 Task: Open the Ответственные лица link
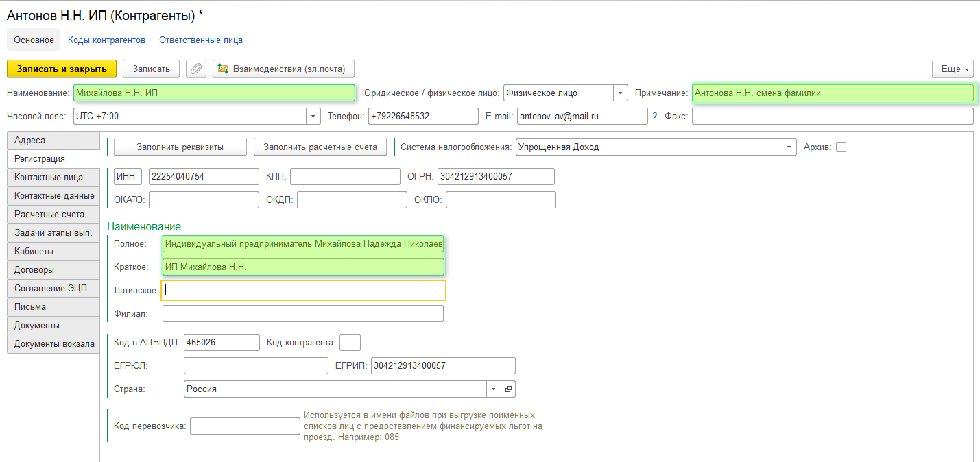point(201,40)
